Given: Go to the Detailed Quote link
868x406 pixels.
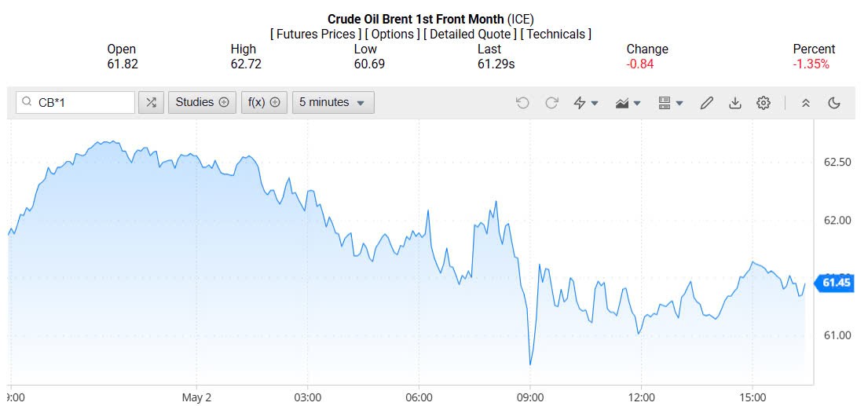Looking at the screenshot, I should pyautogui.click(x=470, y=34).
